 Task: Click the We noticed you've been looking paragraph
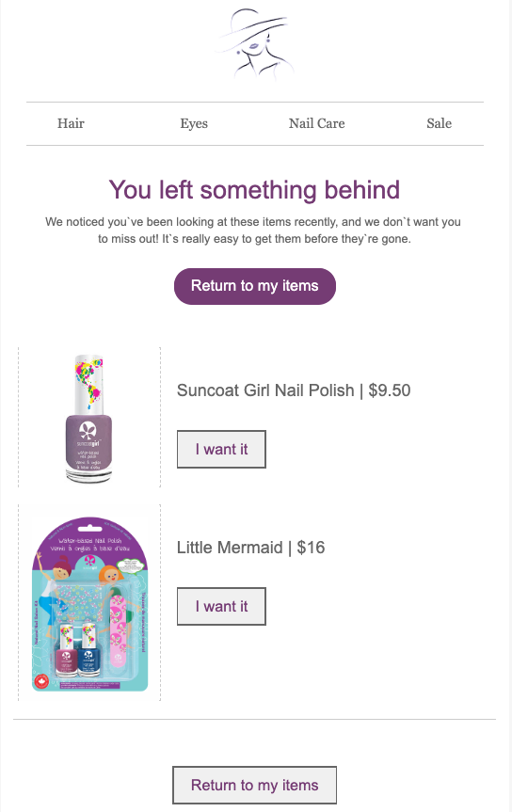click(253, 230)
